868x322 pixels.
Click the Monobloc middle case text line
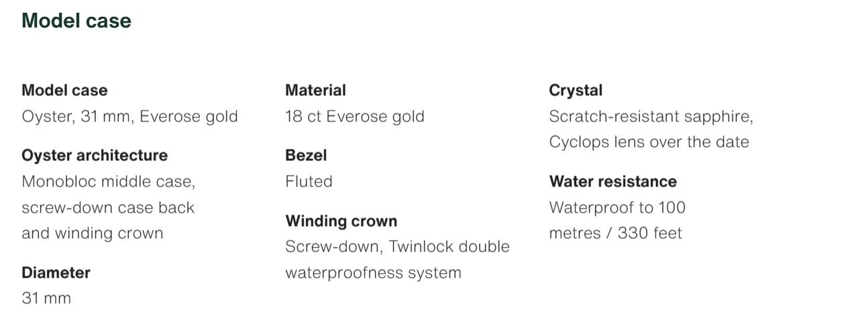(x=108, y=181)
